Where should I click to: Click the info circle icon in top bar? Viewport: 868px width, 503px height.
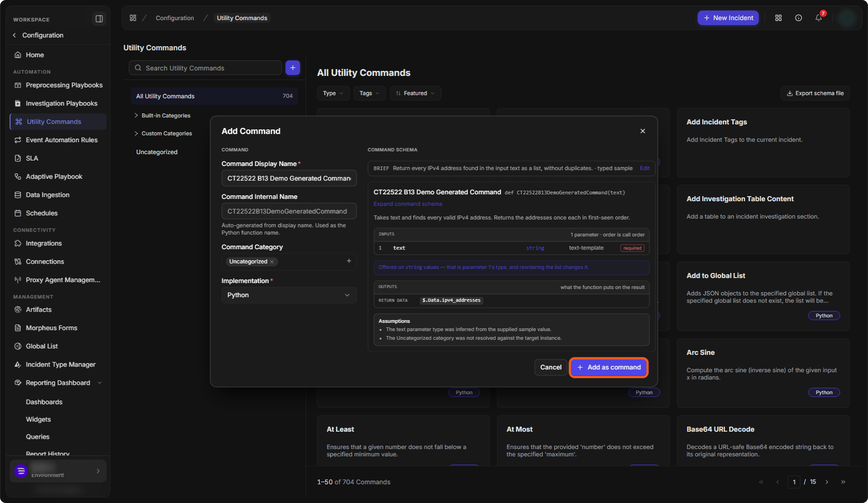click(799, 18)
